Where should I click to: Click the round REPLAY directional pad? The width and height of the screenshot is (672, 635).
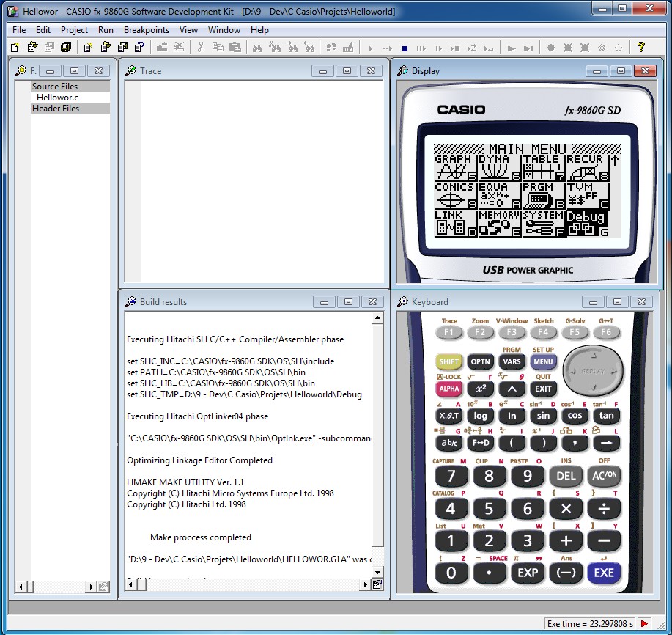[x=593, y=371]
